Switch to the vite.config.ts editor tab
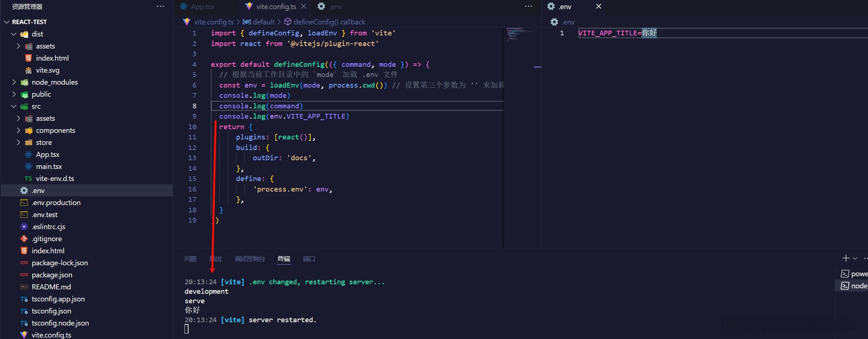Viewport: 868px width, 339px height. point(276,7)
